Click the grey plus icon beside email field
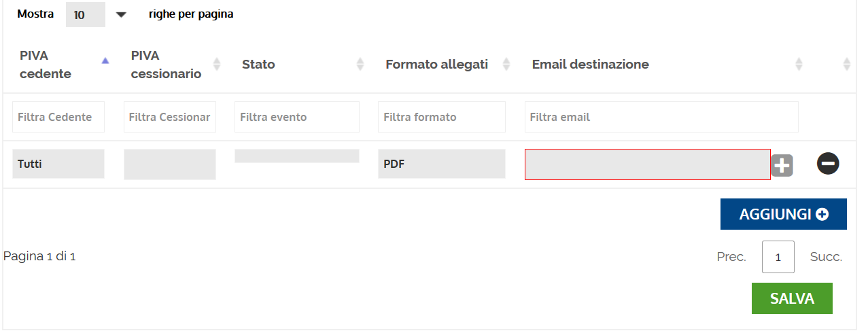The height and width of the screenshot is (333, 868). point(782,165)
